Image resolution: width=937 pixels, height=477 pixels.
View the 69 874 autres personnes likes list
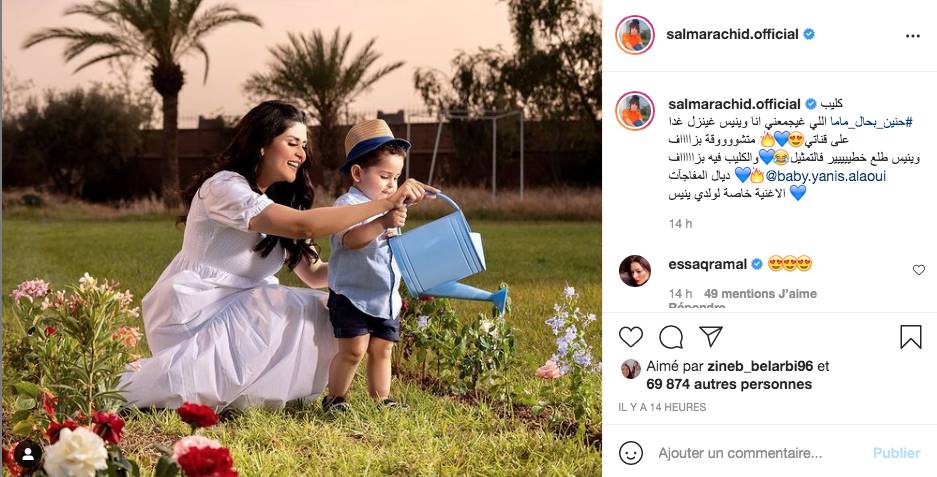729,384
